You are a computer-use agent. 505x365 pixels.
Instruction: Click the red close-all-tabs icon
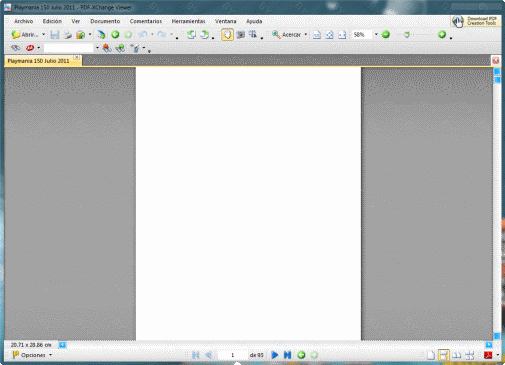click(496, 61)
